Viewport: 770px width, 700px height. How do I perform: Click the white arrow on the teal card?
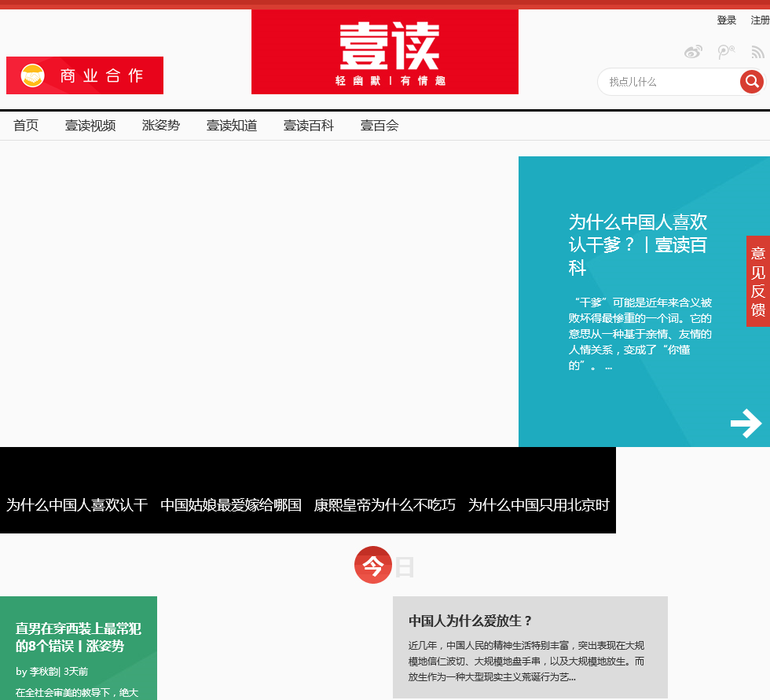[x=746, y=423]
